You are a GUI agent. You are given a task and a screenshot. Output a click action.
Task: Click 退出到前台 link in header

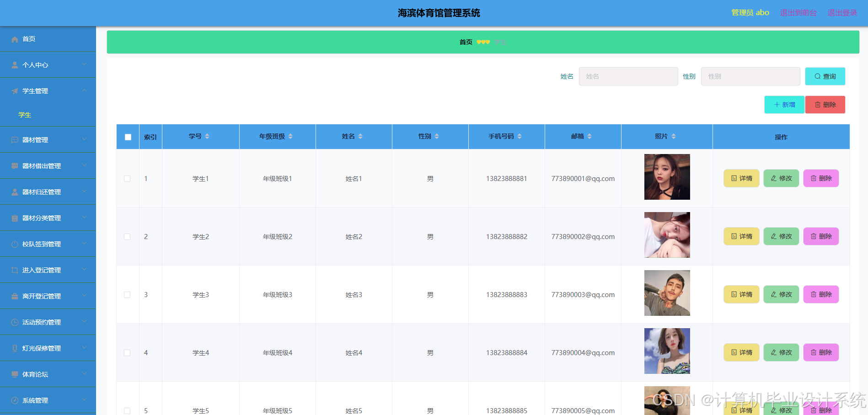pyautogui.click(x=798, y=13)
